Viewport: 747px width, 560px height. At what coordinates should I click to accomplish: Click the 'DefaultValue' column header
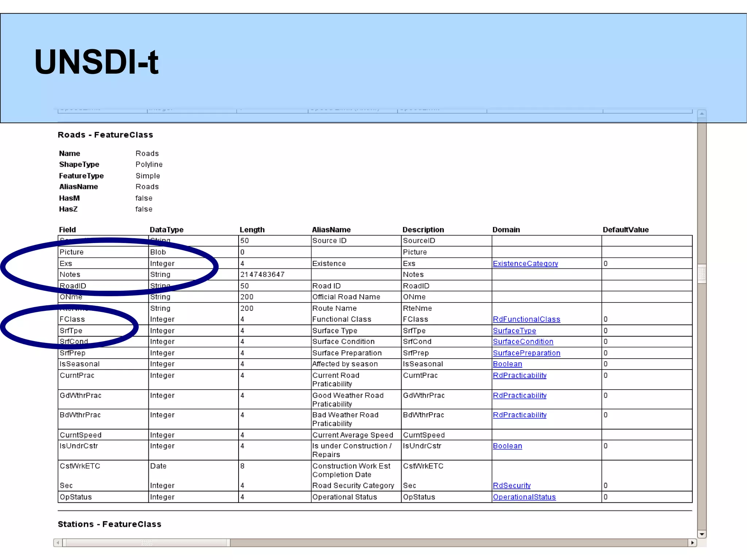[x=626, y=230]
